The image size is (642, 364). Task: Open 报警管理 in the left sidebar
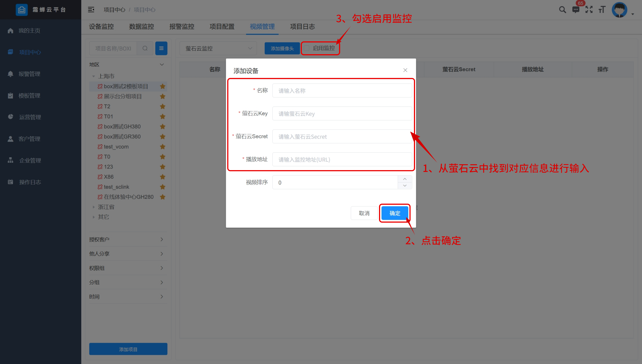point(29,74)
